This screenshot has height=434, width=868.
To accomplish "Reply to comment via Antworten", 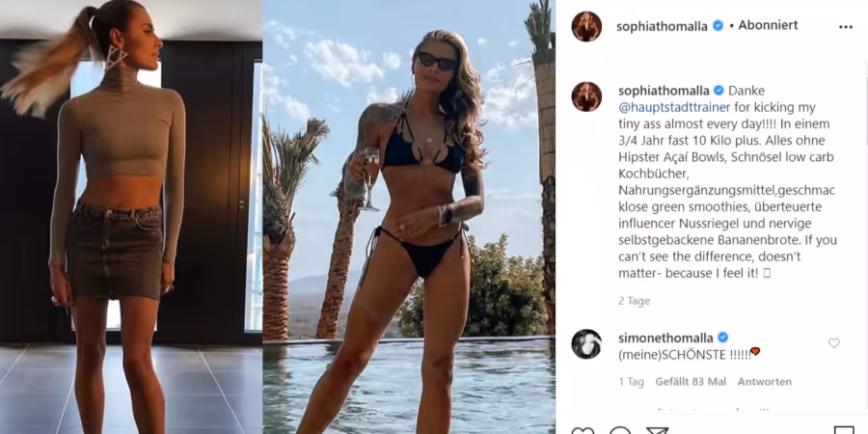I will point(765,382).
